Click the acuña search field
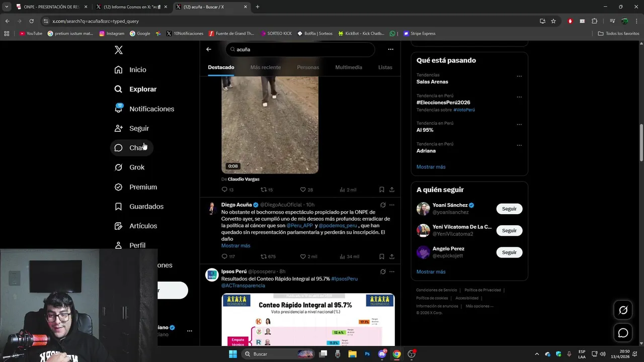Screen dimensions: 644x362 pos(300,49)
